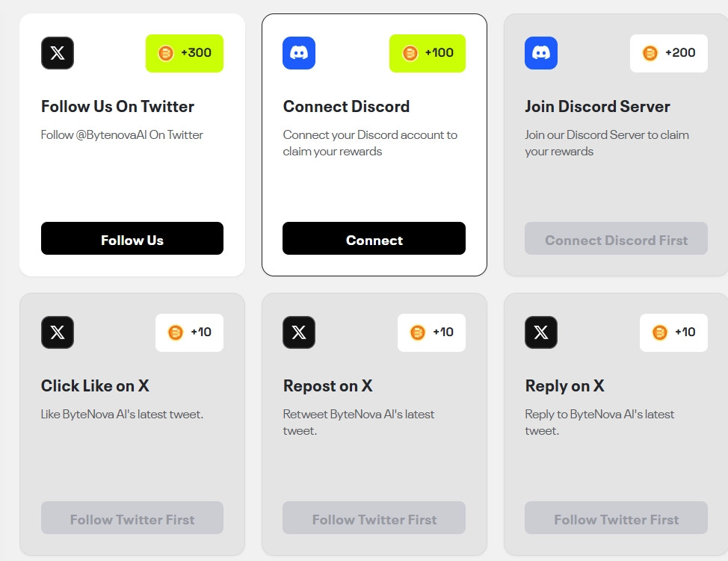Select the Join Discord Server card title
The width and height of the screenshot is (728, 561).
tap(597, 107)
